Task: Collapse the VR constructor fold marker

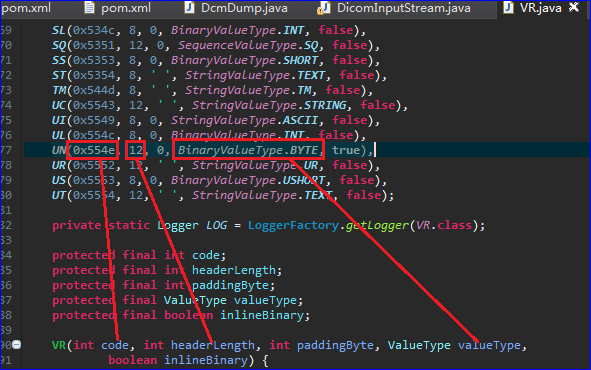Action: click(16, 344)
